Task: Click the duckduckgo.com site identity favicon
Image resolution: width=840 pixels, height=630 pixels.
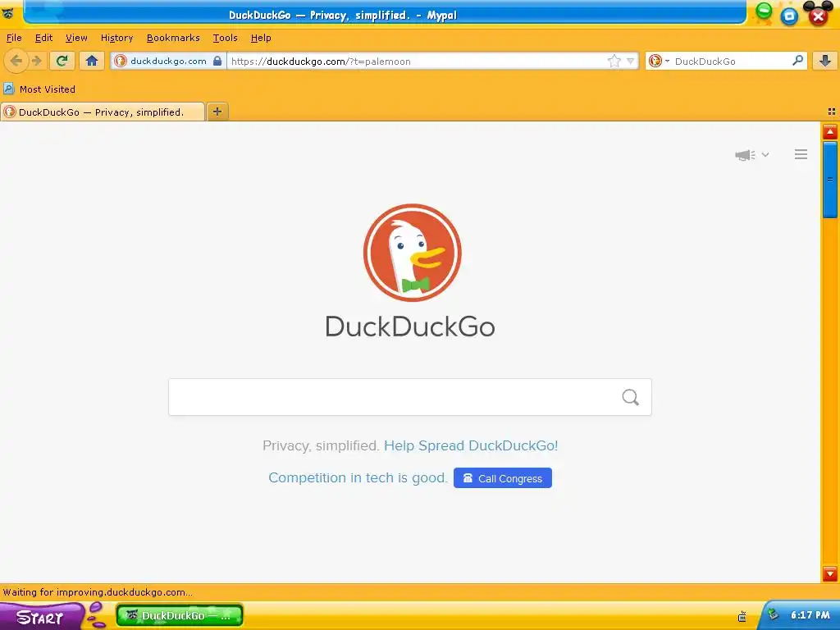Action: coord(121,61)
